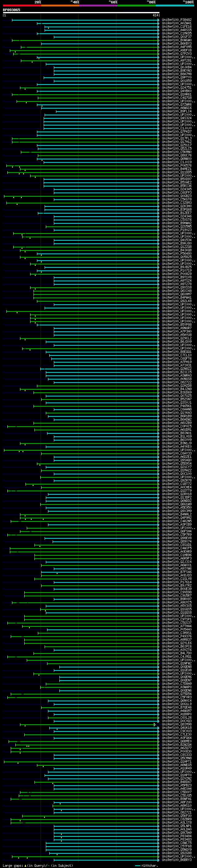
Task: Click hit label UniRef100_A3WRA3
Action: pyautogui.click(x=177, y=375)
